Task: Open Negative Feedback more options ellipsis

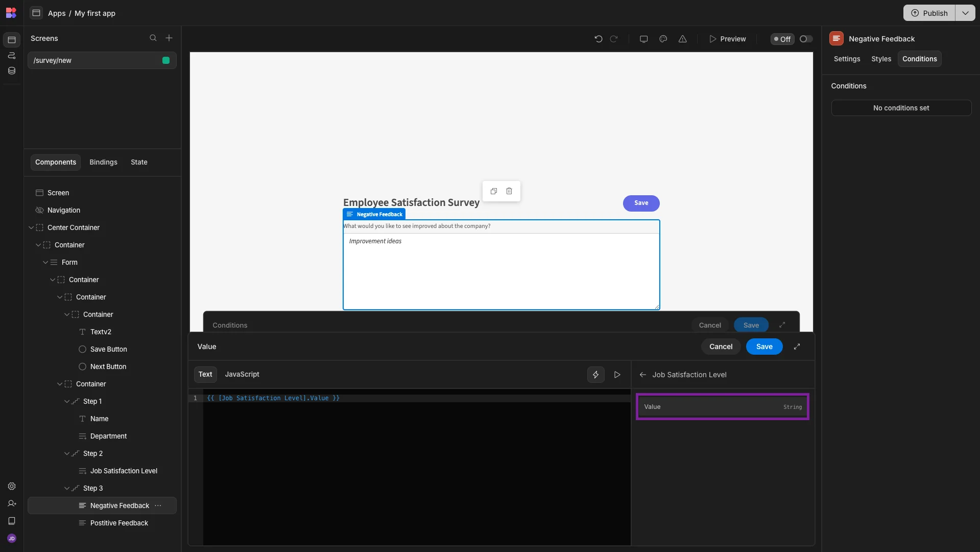Action: [158, 505]
